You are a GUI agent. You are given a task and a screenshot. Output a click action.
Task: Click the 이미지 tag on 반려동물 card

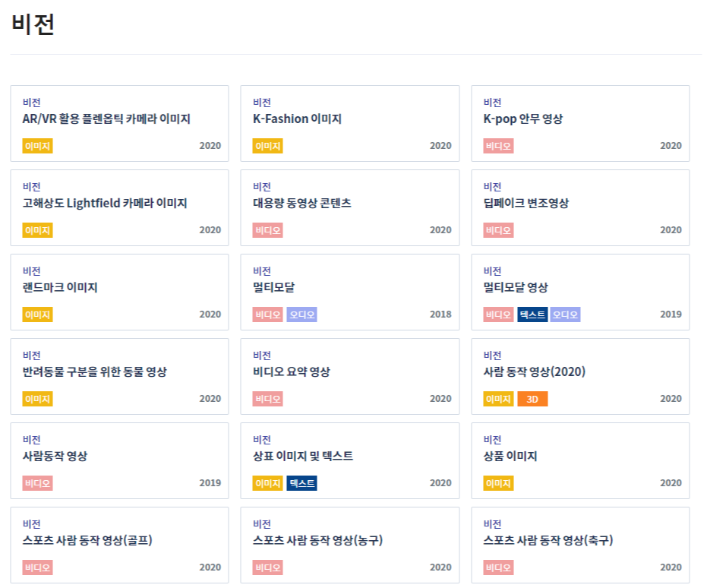point(37,399)
